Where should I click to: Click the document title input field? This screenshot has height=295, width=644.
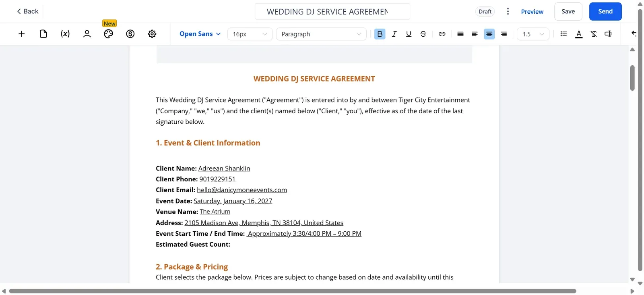click(x=332, y=11)
